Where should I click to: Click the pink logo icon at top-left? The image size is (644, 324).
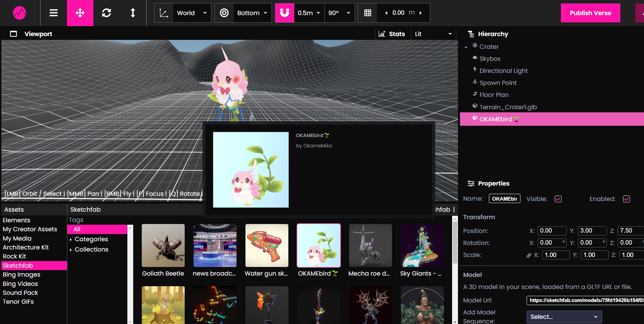click(20, 13)
